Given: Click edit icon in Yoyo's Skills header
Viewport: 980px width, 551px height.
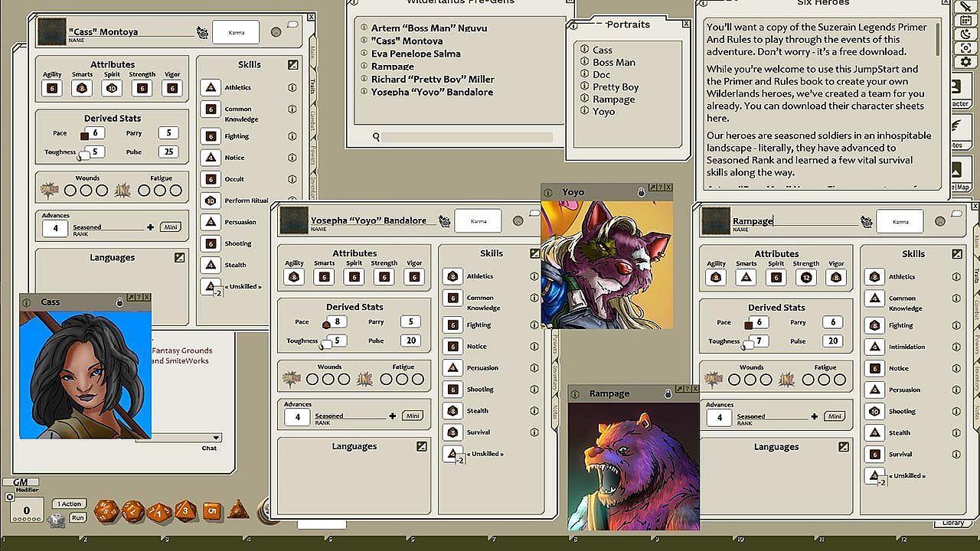Looking at the screenshot, I should [x=535, y=253].
